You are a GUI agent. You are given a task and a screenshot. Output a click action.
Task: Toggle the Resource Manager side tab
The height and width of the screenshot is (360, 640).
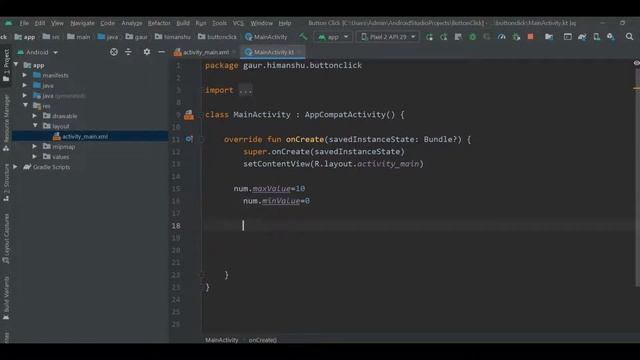6,122
